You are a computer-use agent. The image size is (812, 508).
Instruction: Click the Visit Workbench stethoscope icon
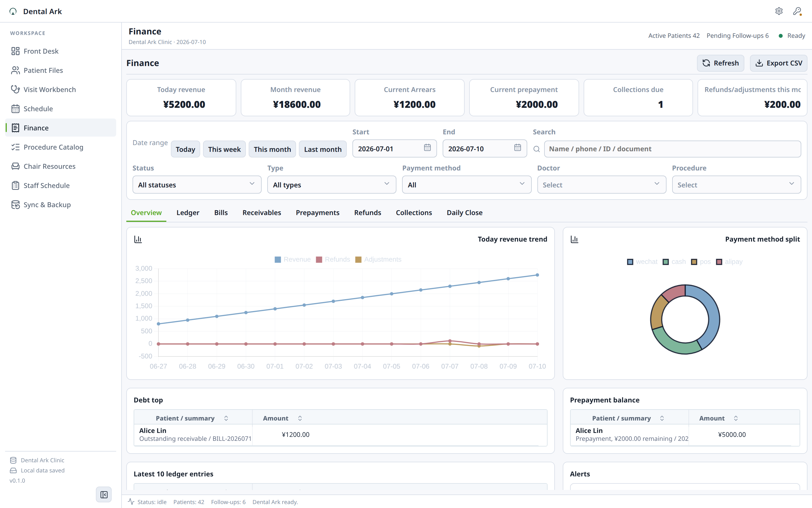(16, 89)
